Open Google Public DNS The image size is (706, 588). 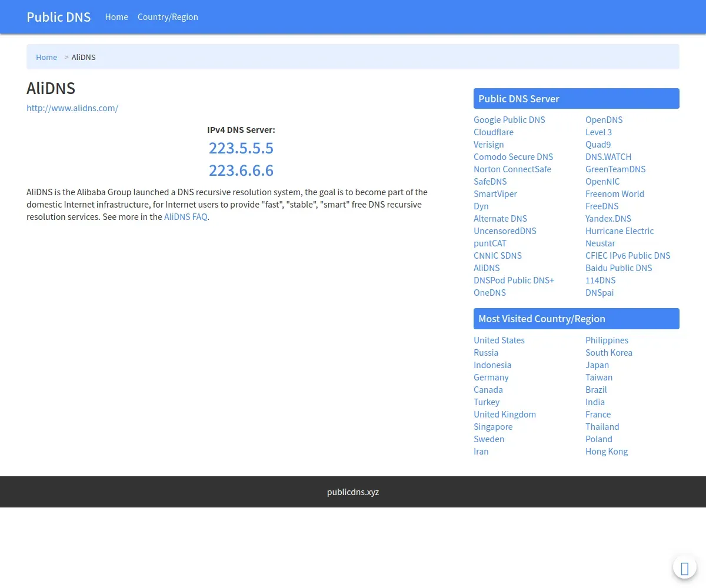coord(509,120)
